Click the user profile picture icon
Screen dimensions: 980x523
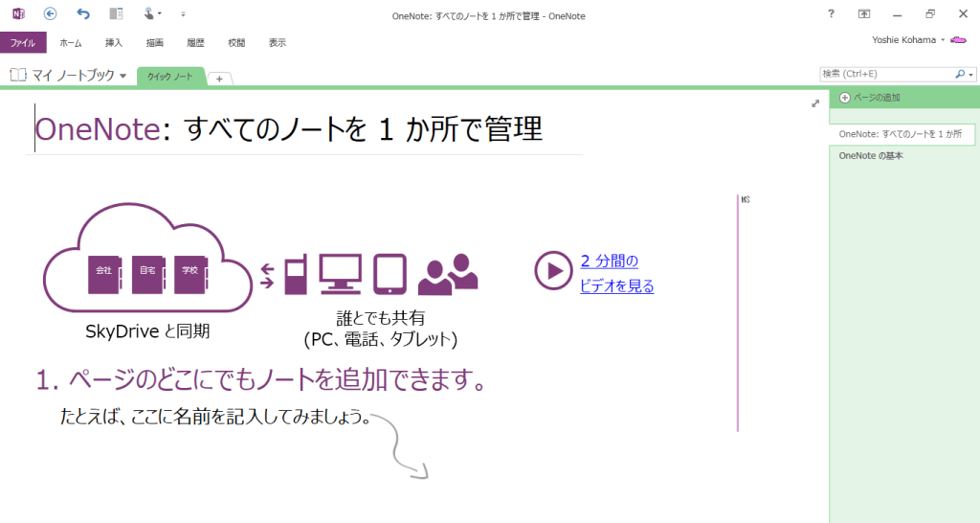pyautogui.click(x=958, y=40)
